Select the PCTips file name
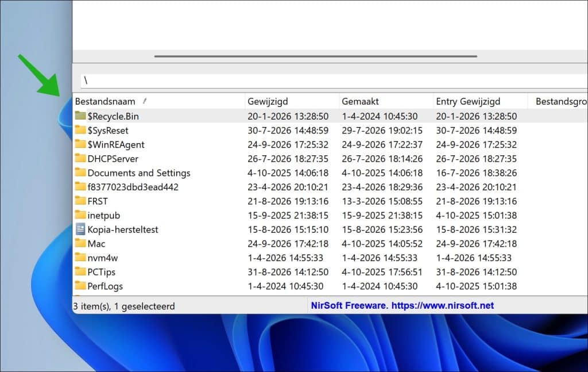588x372 pixels. (x=101, y=272)
